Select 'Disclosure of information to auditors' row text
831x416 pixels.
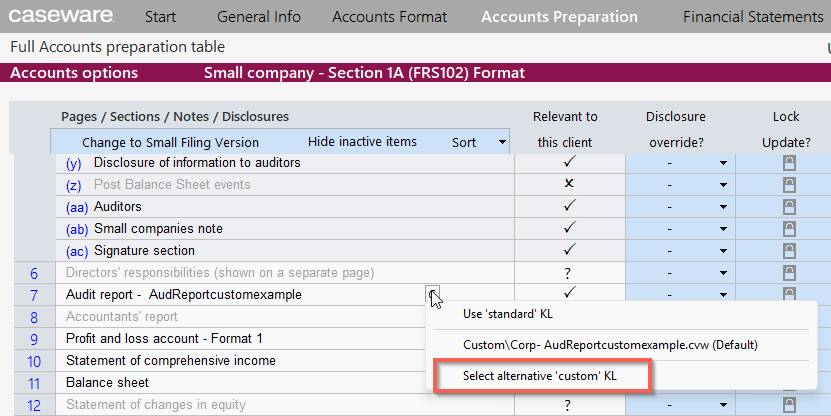(x=197, y=162)
